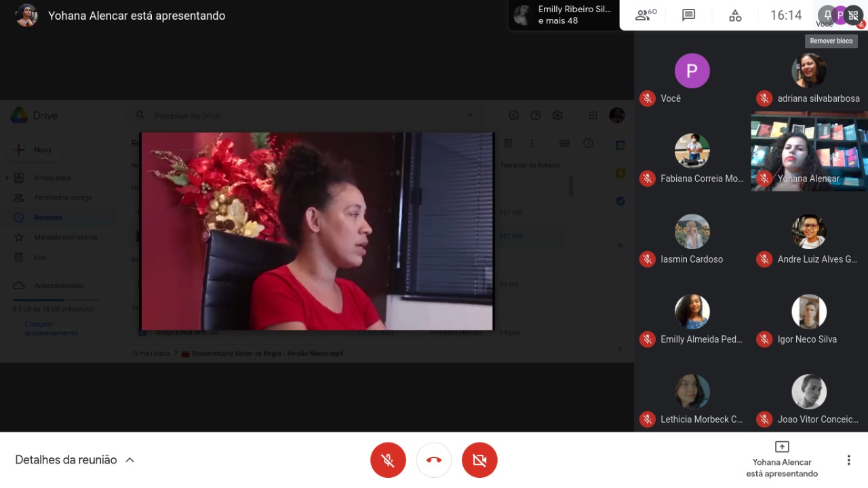Click the presenter avatar beside the presenting banner
This screenshot has width=868, height=488.
pyautogui.click(x=27, y=15)
